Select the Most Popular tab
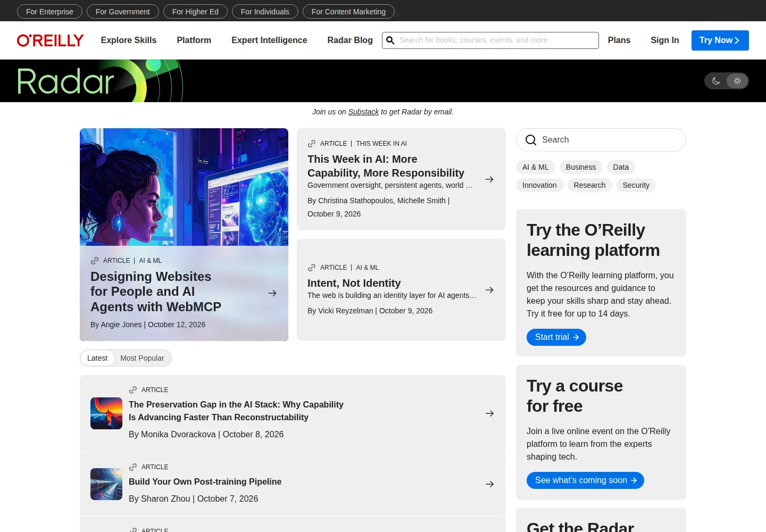 coord(142,358)
